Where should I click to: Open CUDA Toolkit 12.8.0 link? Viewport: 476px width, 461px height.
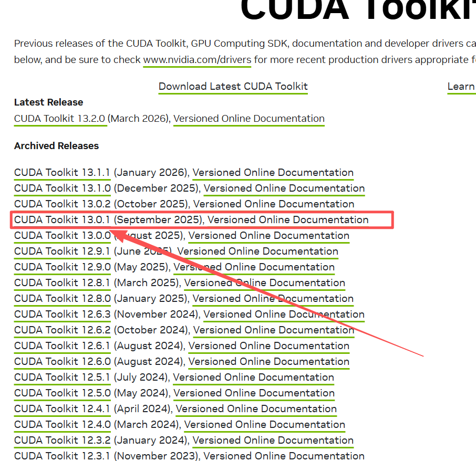tap(62, 299)
